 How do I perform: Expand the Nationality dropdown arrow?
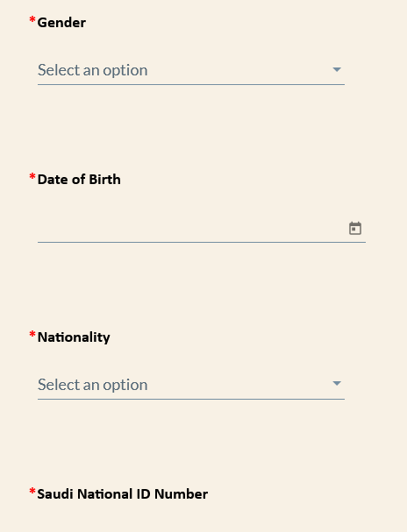[337, 383]
